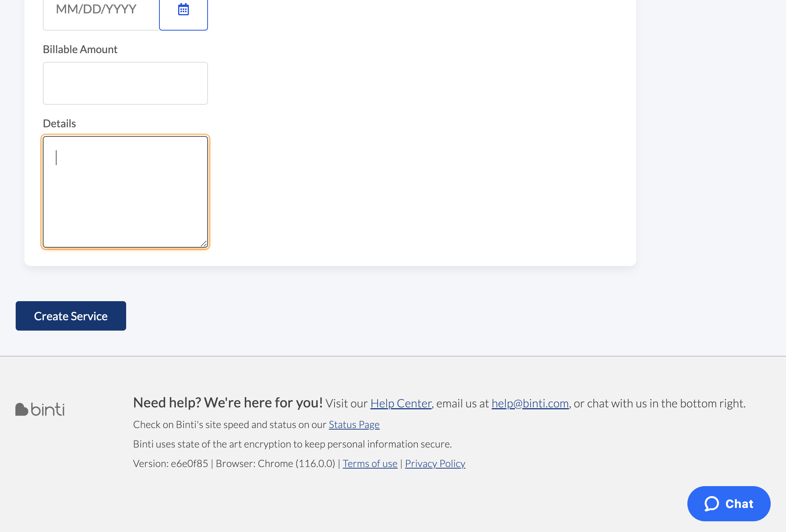Click the Billable Amount label
786x532 pixels.
pyautogui.click(x=80, y=49)
